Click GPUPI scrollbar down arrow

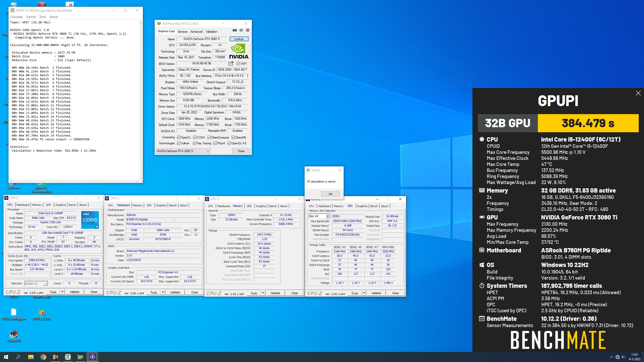[141, 177]
